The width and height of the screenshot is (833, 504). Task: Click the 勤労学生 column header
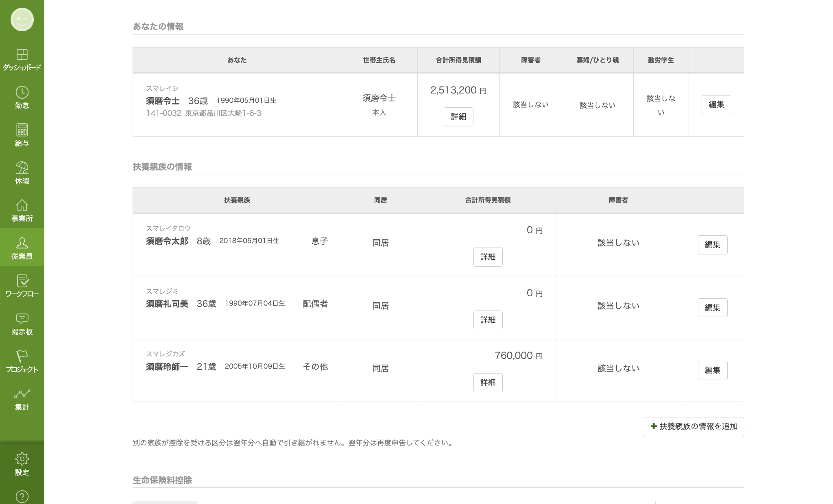(x=661, y=60)
